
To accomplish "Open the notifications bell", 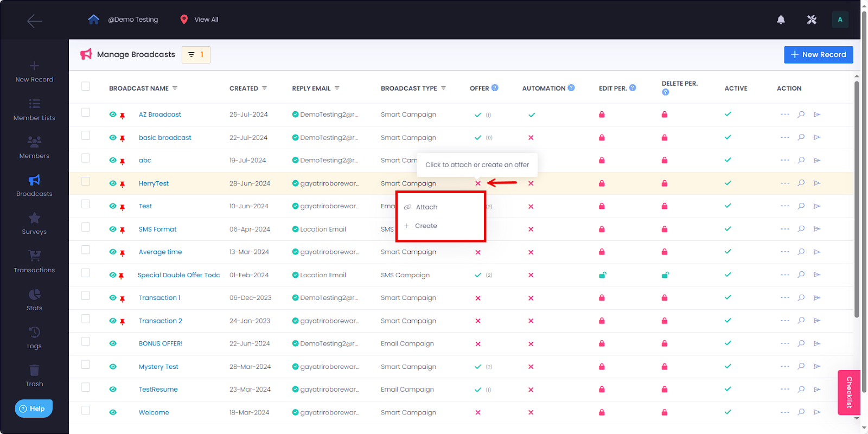I will point(781,20).
